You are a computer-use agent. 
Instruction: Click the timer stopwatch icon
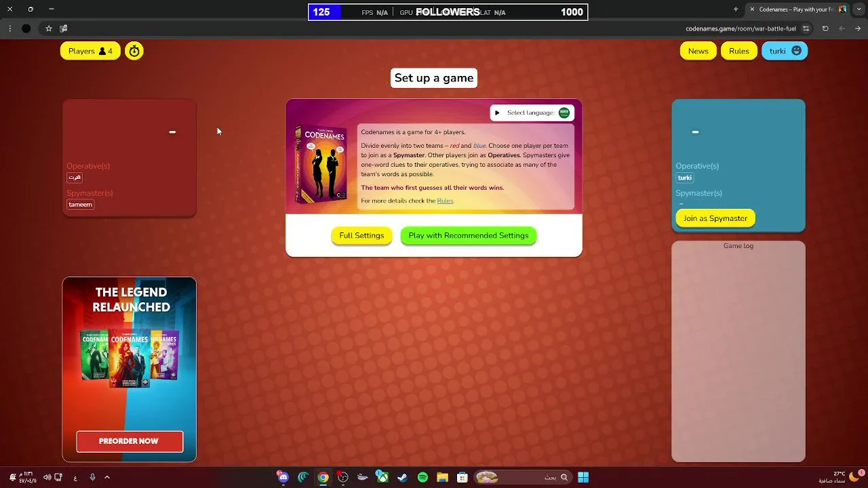(134, 51)
